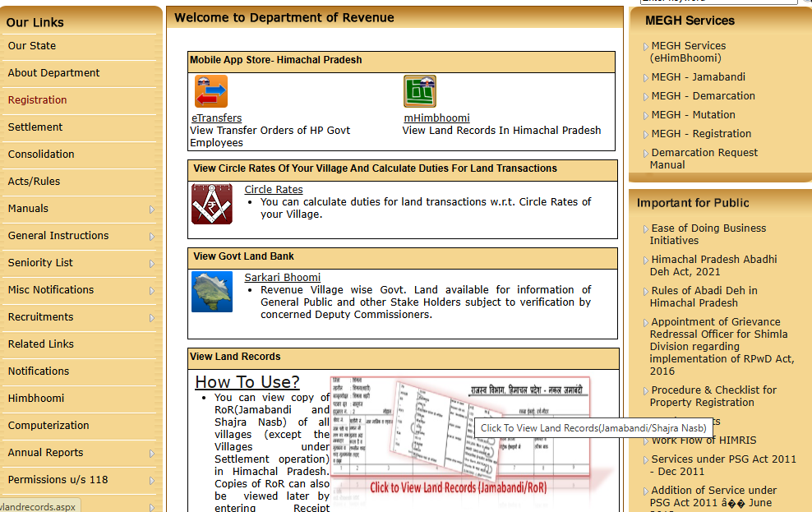Open Procedure & Checklist for Property Registration
This screenshot has height=512, width=812.
(713, 396)
